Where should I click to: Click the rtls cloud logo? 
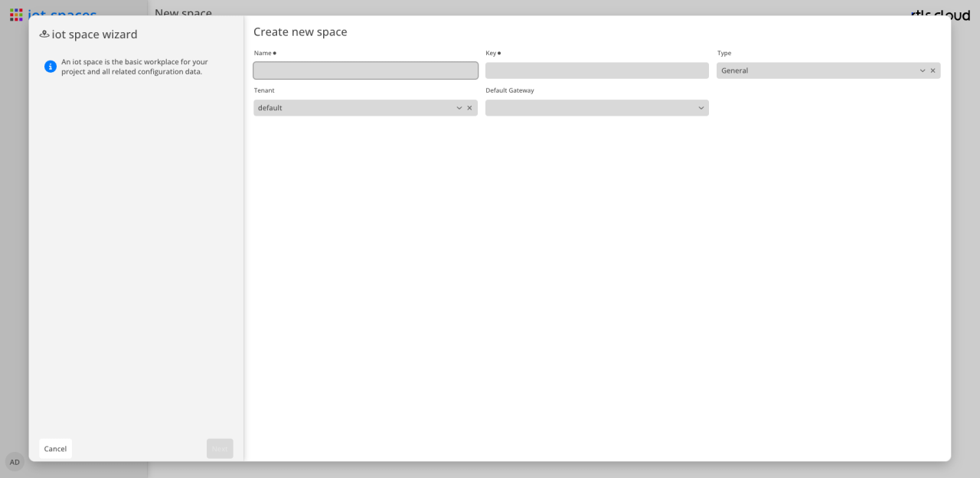click(x=940, y=15)
